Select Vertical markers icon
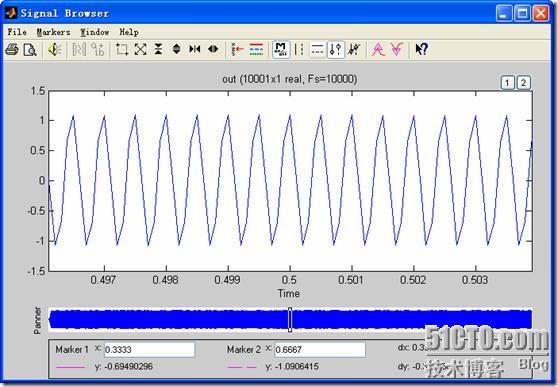 (299, 49)
